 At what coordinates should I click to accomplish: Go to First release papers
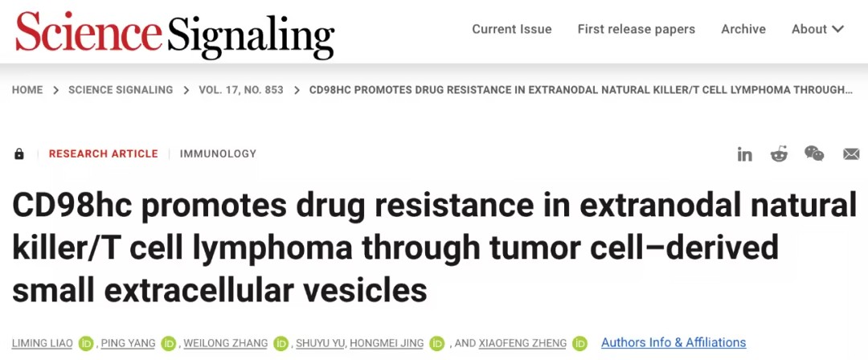point(636,29)
